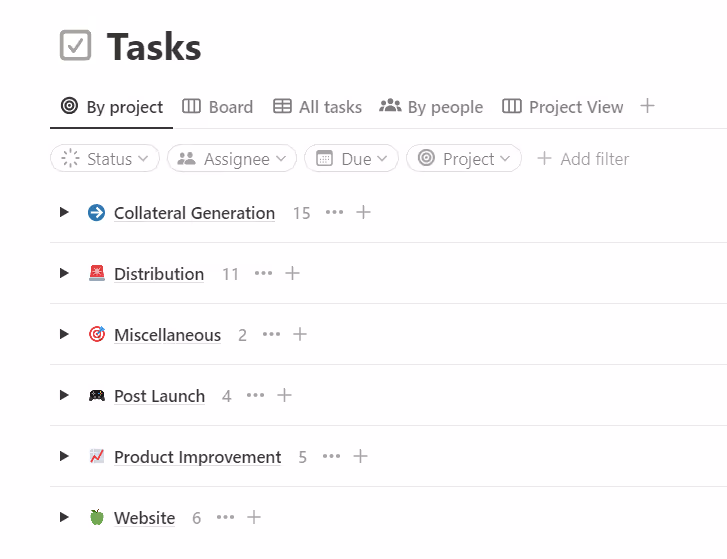
Task: Open the Product Improvement project link
Action: [x=197, y=457]
